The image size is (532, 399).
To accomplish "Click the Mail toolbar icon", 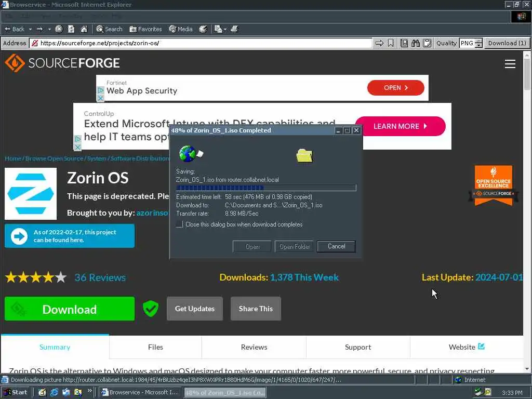I will 218,29.
